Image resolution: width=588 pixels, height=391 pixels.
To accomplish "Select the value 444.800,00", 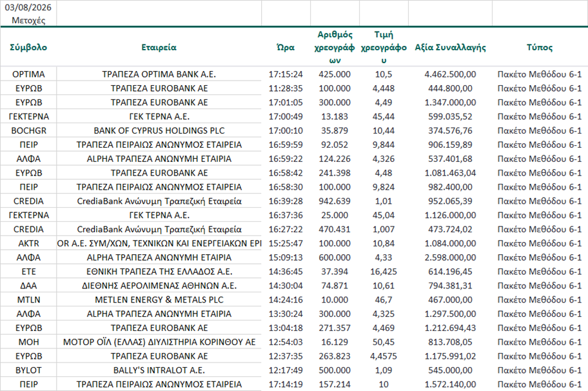I will 451,88.
